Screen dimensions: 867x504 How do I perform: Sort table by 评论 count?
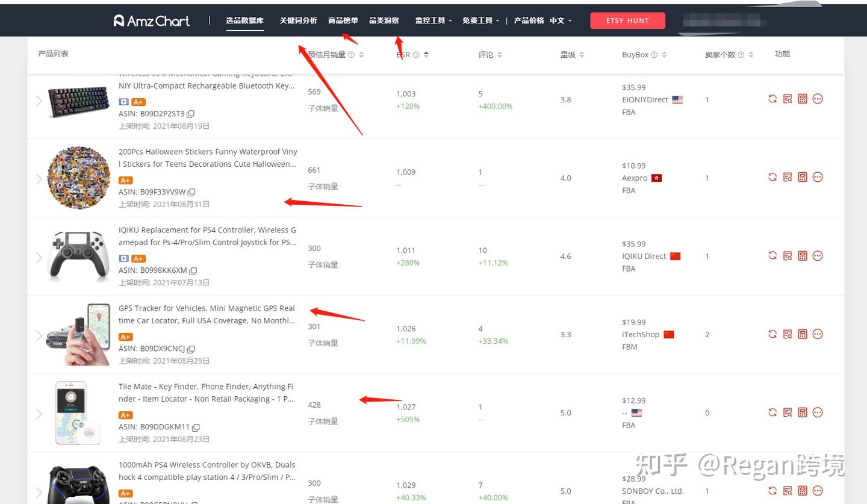(x=500, y=55)
